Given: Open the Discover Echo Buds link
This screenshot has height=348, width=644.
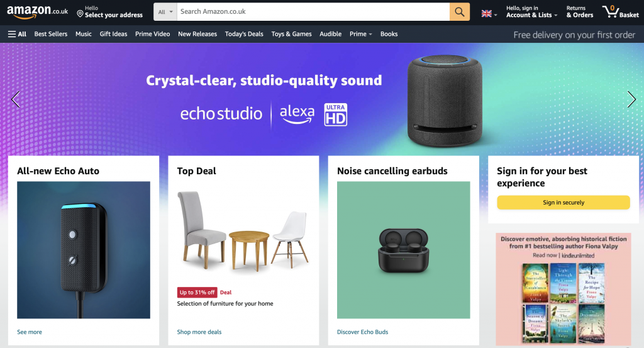Looking at the screenshot, I should (362, 332).
